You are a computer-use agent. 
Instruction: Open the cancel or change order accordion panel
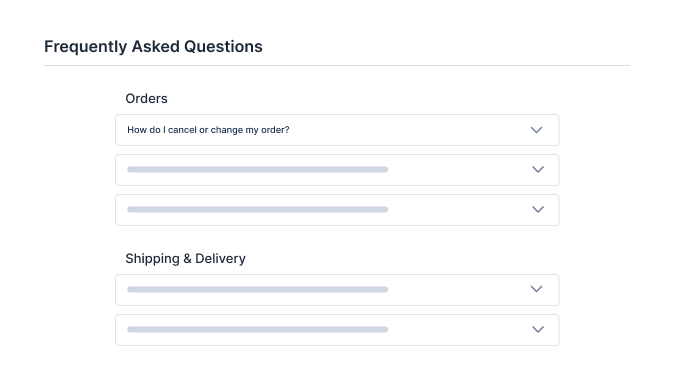(x=337, y=130)
